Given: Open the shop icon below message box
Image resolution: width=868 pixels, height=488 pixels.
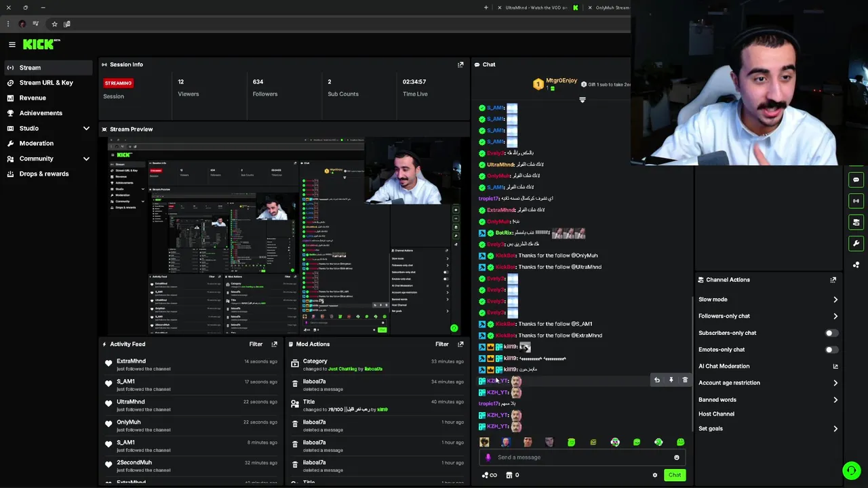Looking at the screenshot, I should [x=509, y=475].
